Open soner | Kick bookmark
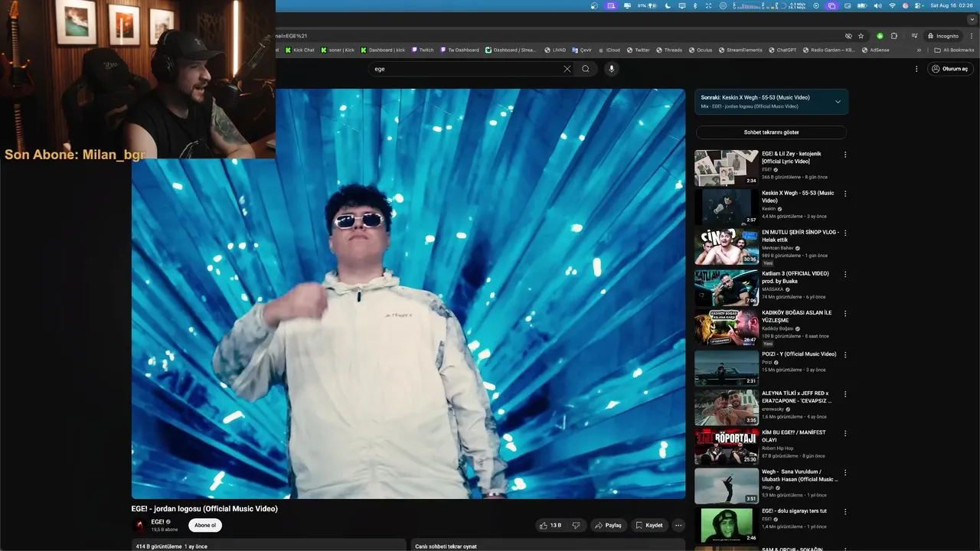The image size is (980, 551). 338,50
